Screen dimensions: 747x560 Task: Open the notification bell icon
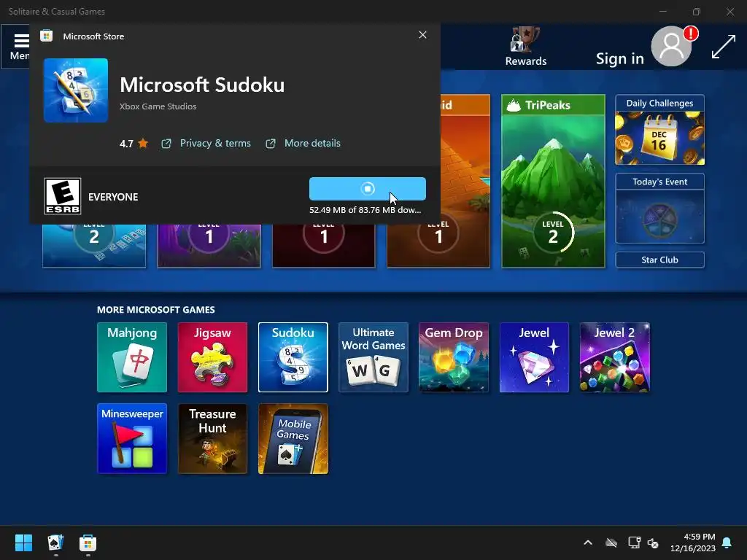[x=727, y=542]
